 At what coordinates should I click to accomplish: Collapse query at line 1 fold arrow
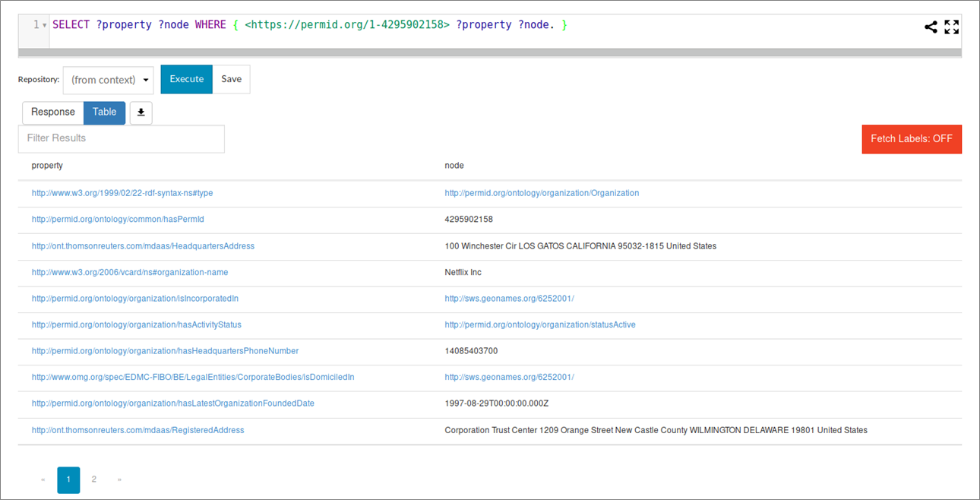tap(45, 26)
